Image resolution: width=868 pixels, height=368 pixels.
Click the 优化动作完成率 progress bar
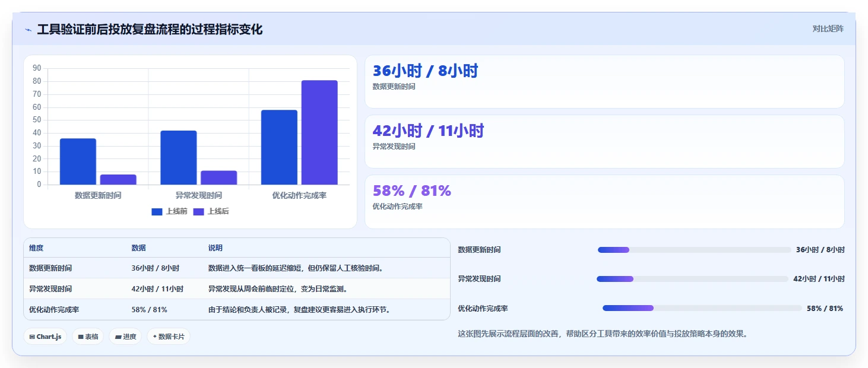(x=702, y=308)
